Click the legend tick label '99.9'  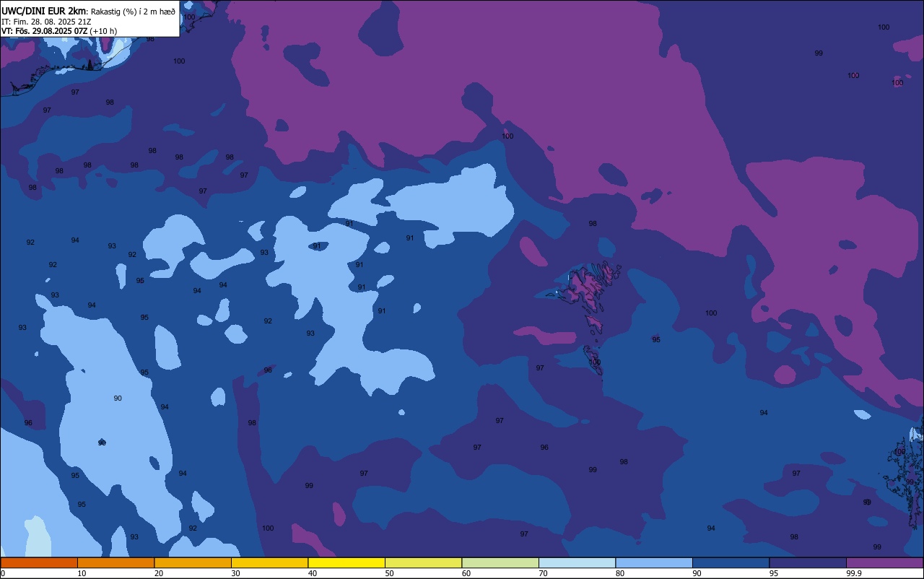(x=853, y=573)
